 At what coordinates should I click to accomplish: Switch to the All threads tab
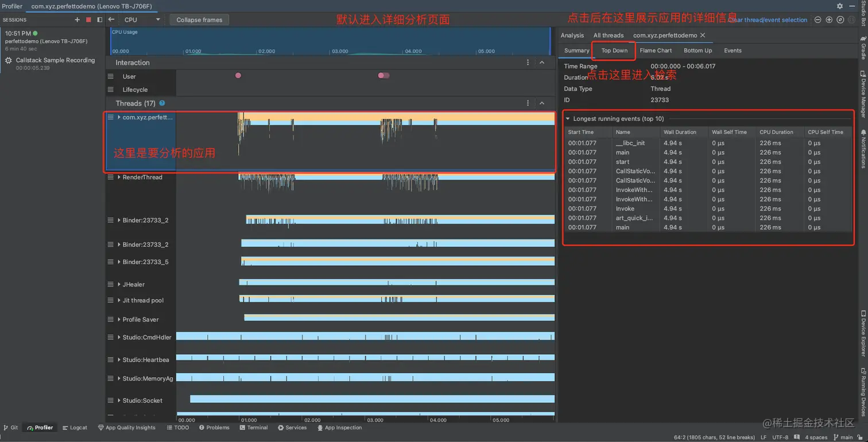tap(609, 36)
